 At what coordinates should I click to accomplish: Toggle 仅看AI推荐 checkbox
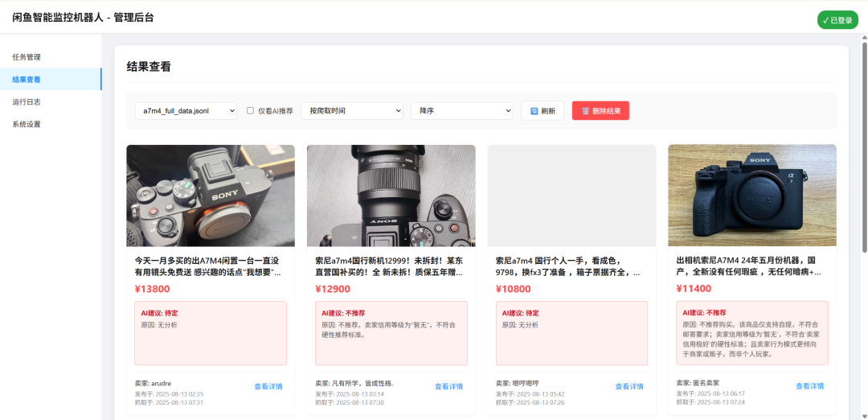(250, 111)
